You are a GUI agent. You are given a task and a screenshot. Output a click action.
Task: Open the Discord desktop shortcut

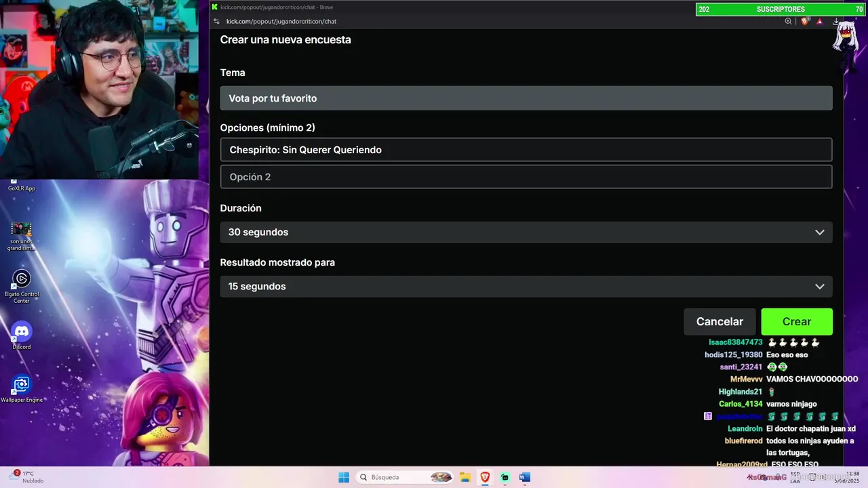coord(22,336)
